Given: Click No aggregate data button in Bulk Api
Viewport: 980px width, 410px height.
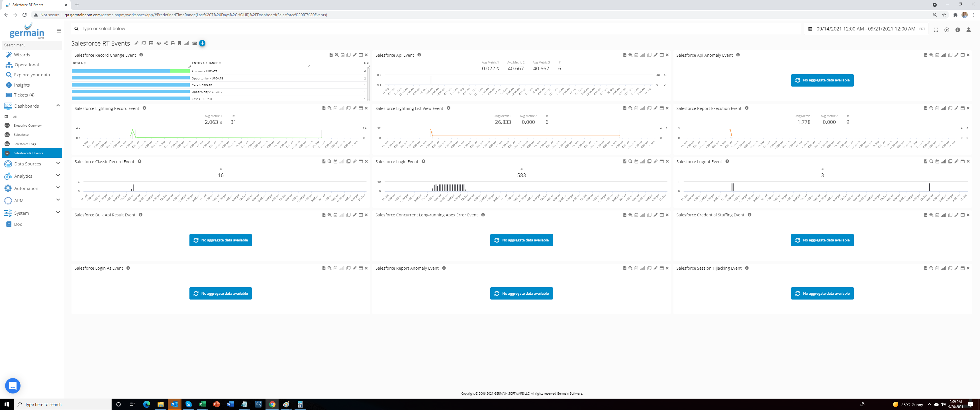Looking at the screenshot, I should [x=220, y=240].
